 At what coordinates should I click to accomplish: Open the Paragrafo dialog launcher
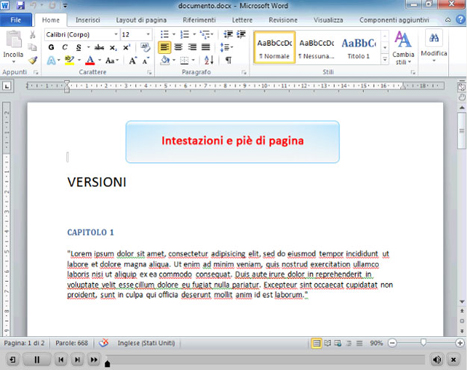[x=244, y=72]
